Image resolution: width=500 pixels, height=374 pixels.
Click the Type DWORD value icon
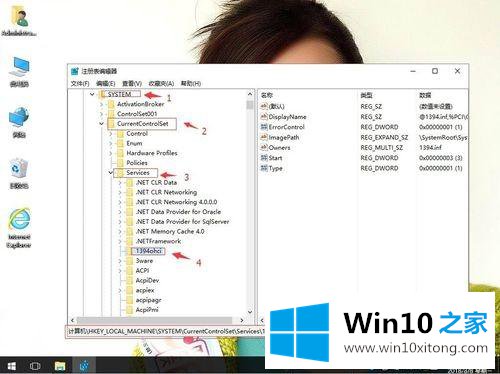(264, 168)
